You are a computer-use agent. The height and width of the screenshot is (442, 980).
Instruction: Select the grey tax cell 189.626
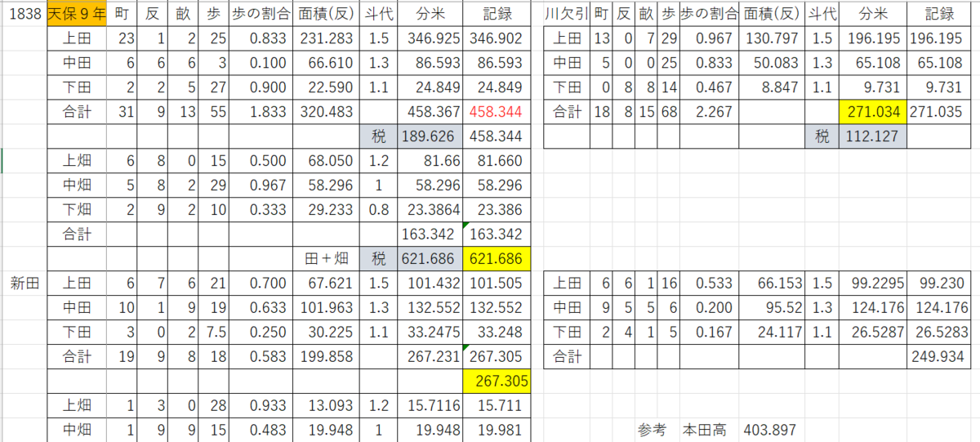coord(430,136)
